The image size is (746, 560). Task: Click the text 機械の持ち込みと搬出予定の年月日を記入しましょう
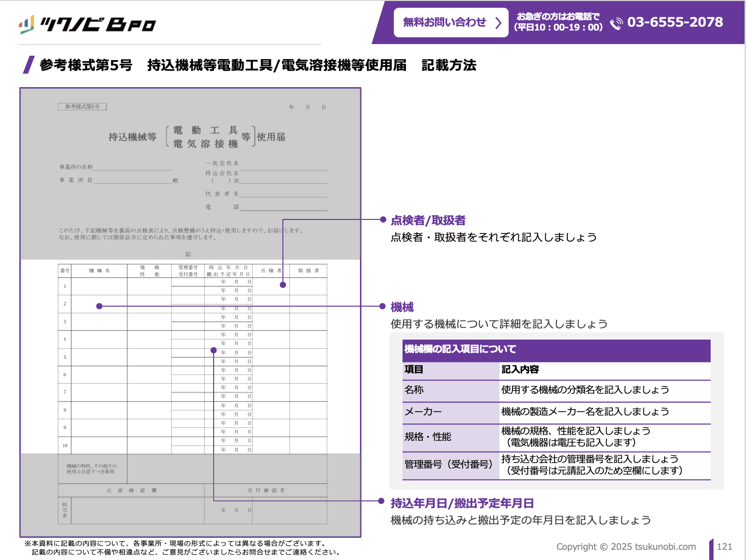point(521,520)
